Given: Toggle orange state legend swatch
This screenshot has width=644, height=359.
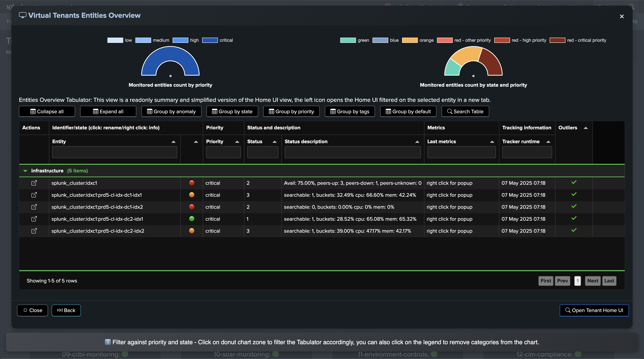Looking at the screenshot, I should pyautogui.click(x=410, y=40).
